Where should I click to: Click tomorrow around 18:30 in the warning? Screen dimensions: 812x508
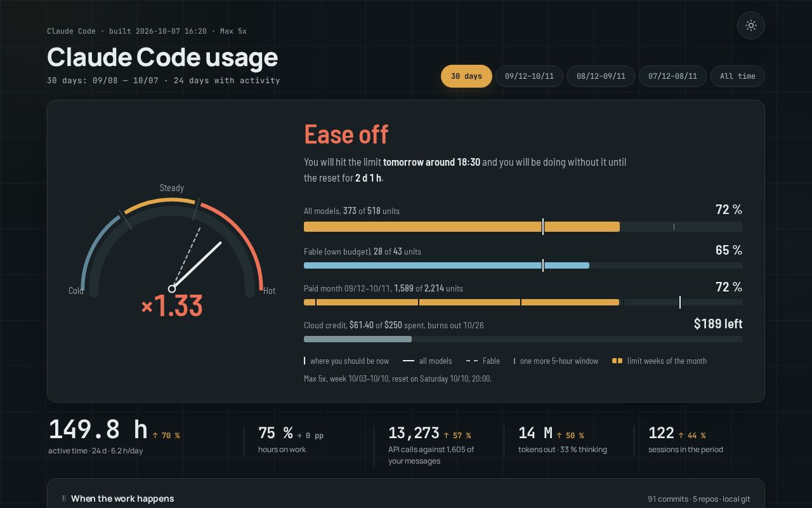coord(431,162)
